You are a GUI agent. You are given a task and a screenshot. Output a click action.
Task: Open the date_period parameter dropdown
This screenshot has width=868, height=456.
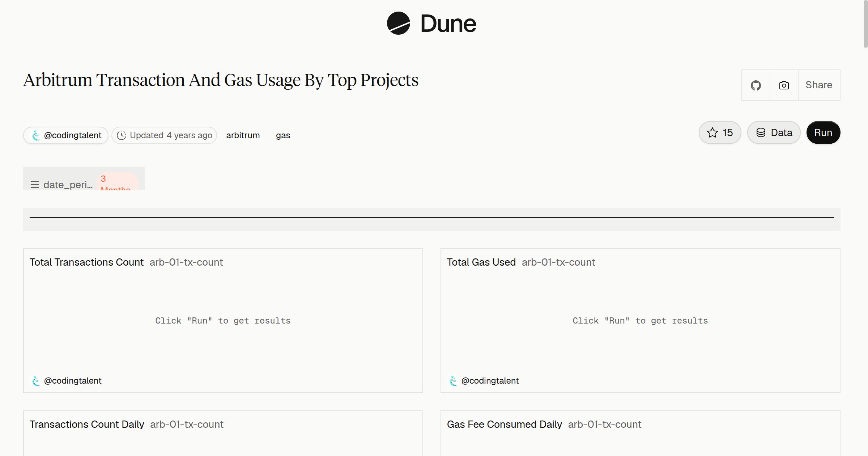point(84,179)
